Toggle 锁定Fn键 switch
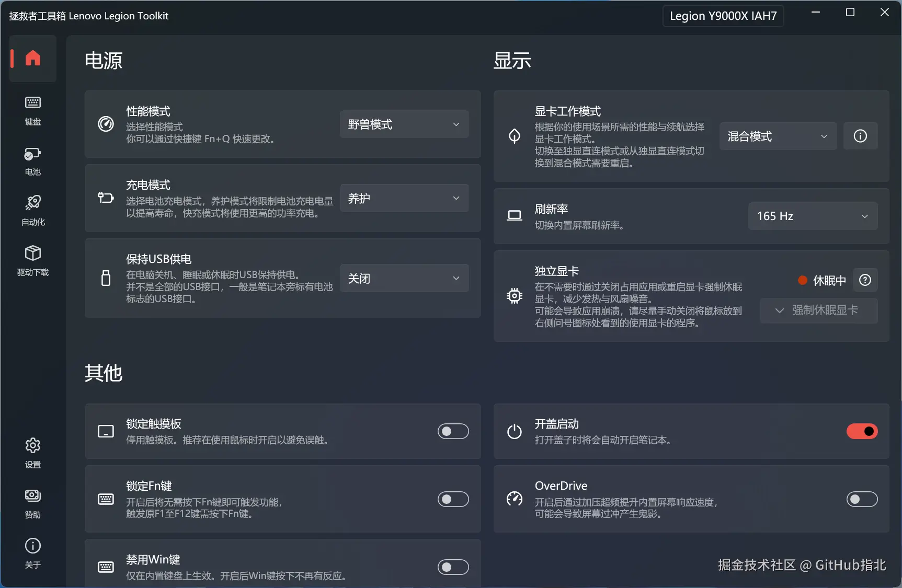Image resolution: width=902 pixels, height=588 pixels. [x=453, y=499]
